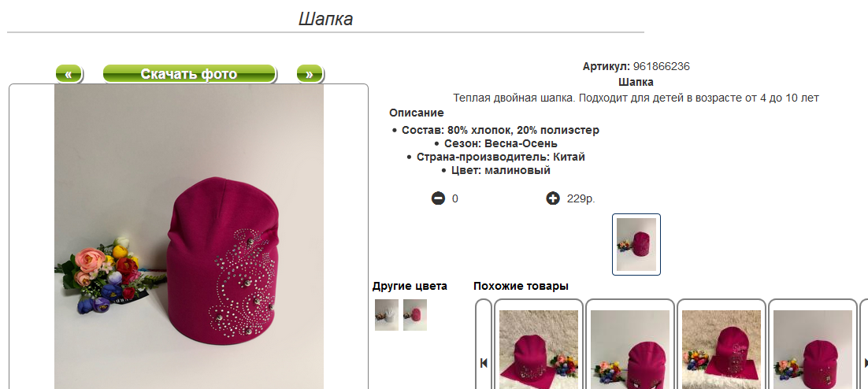The image size is (868, 389).
Task: Click the Шапка page heading
Action: click(325, 19)
